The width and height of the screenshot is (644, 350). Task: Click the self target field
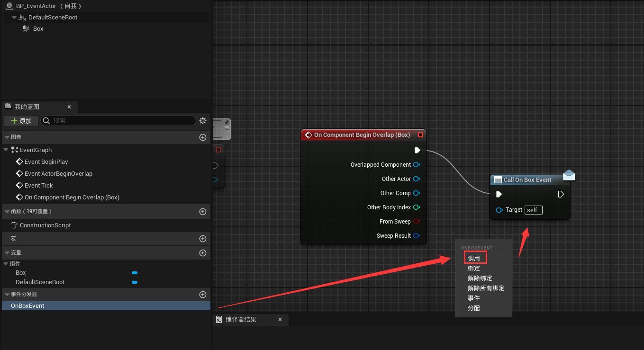click(533, 210)
